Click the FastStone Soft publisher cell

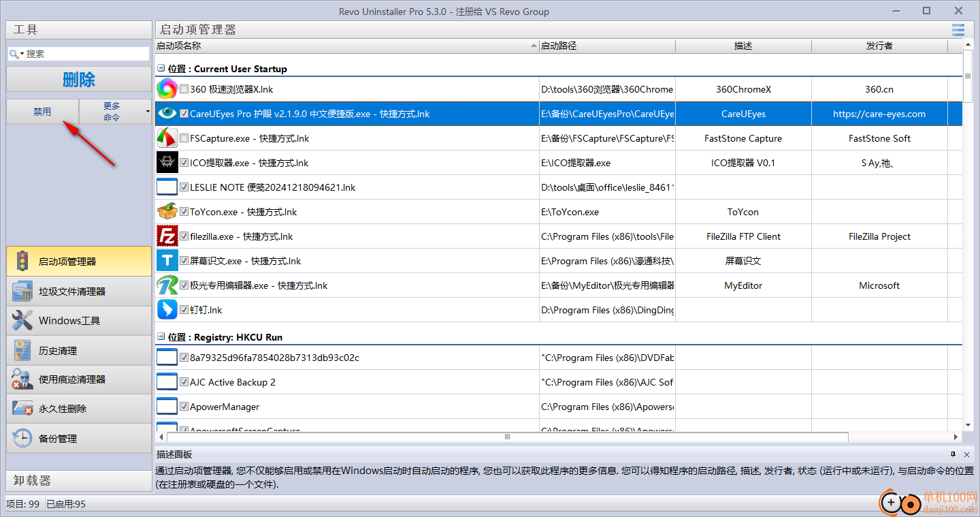879,138
